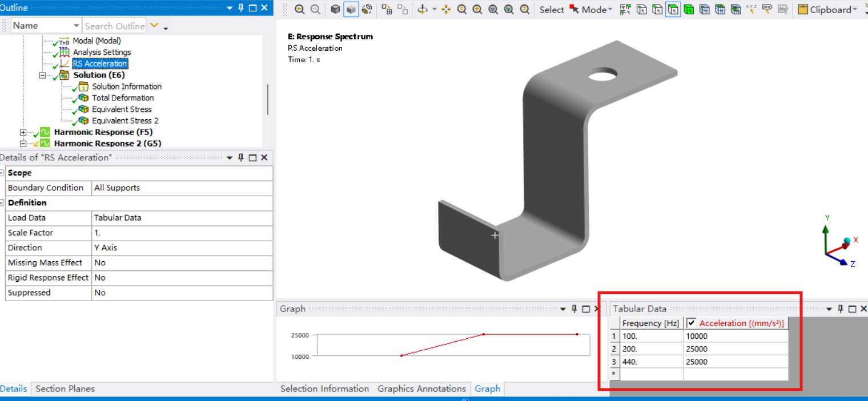Image resolution: width=868 pixels, height=401 pixels.
Task: Open the Name filter dropdown
Action: pos(77,26)
